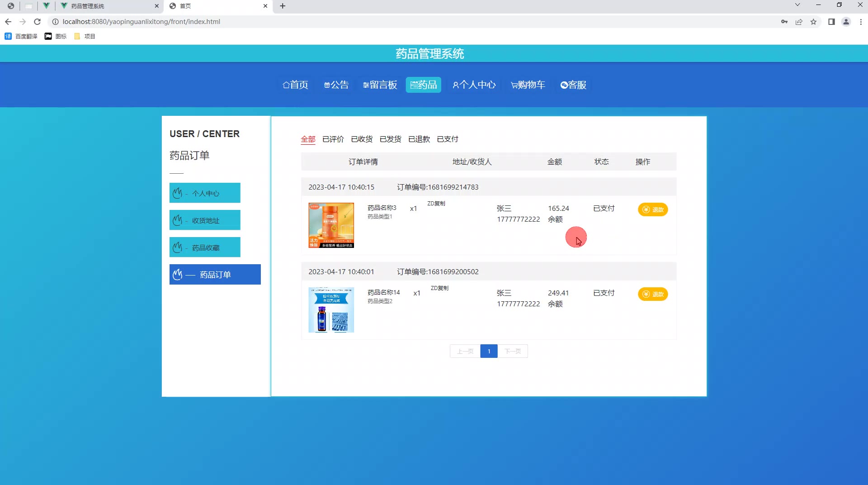
Task: Click 退款 for the 药品名称14 order
Action: [653, 294]
